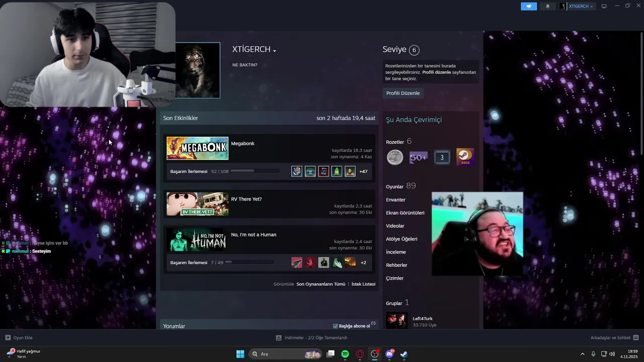Open the notifications bell

coord(547,6)
